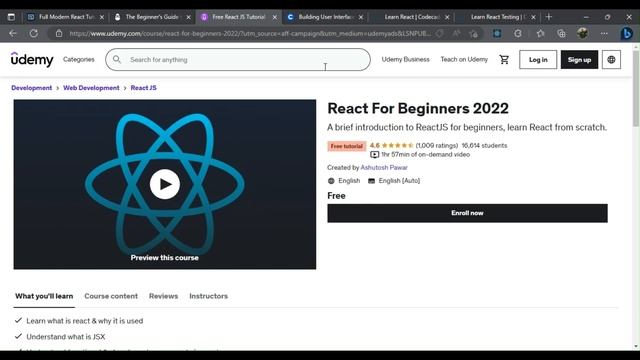
Task: Open the Web Development breadcrumb
Action: pos(91,88)
